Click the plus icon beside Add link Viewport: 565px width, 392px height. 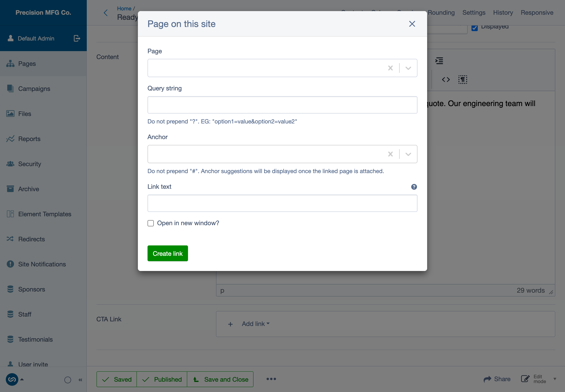point(230,324)
